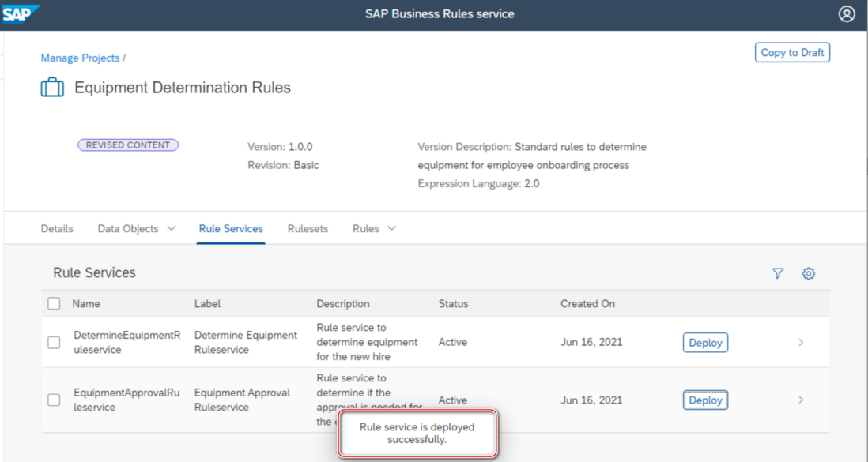
Task: Click Active status of DetermineEquipmentRuleservice row
Action: (x=453, y=343)
